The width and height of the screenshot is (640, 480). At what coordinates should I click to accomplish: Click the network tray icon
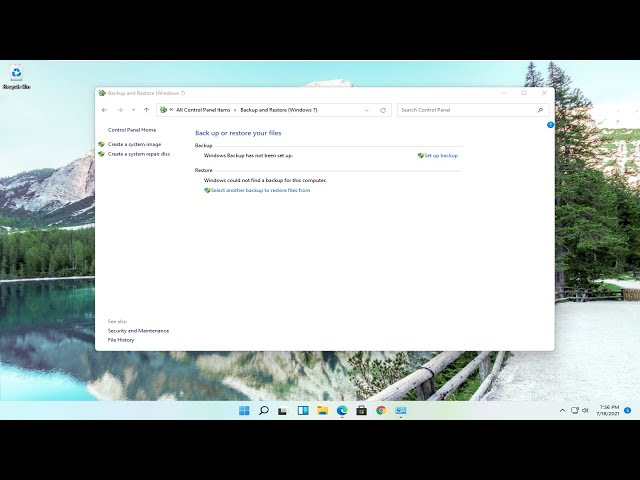click(575, 410)
